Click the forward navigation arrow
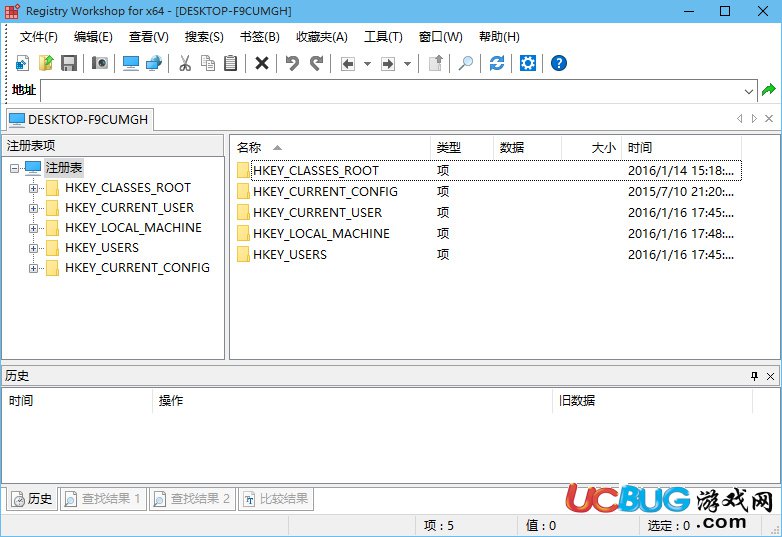 coord(388,64)
